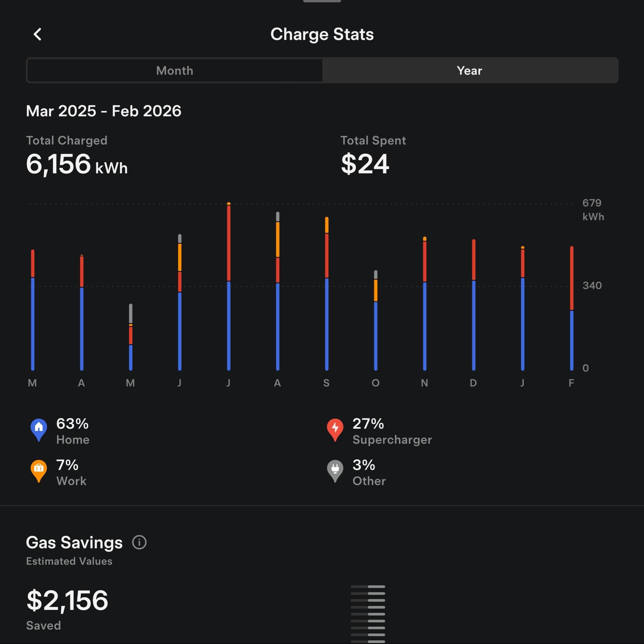Tap the drag handle at top

click(x=322, y=1)
